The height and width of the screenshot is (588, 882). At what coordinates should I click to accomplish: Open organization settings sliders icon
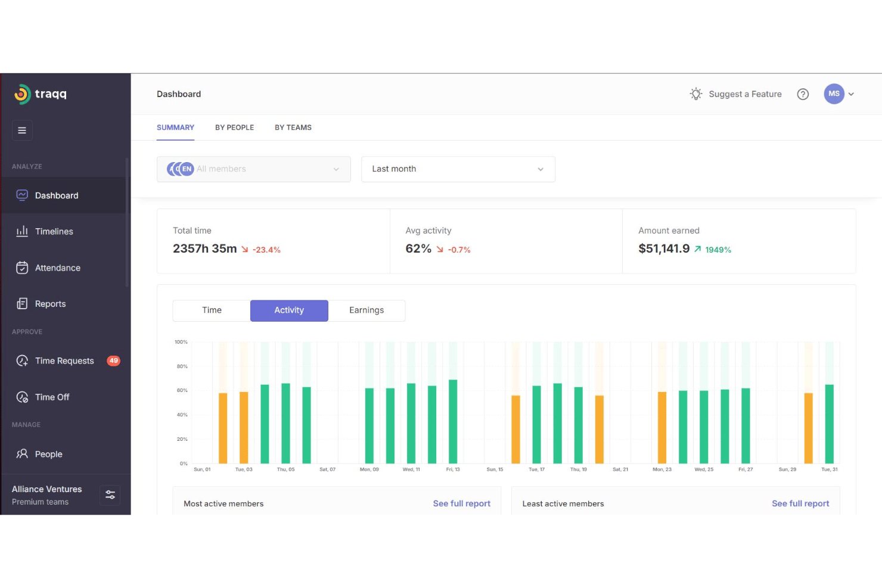point(110,495)
